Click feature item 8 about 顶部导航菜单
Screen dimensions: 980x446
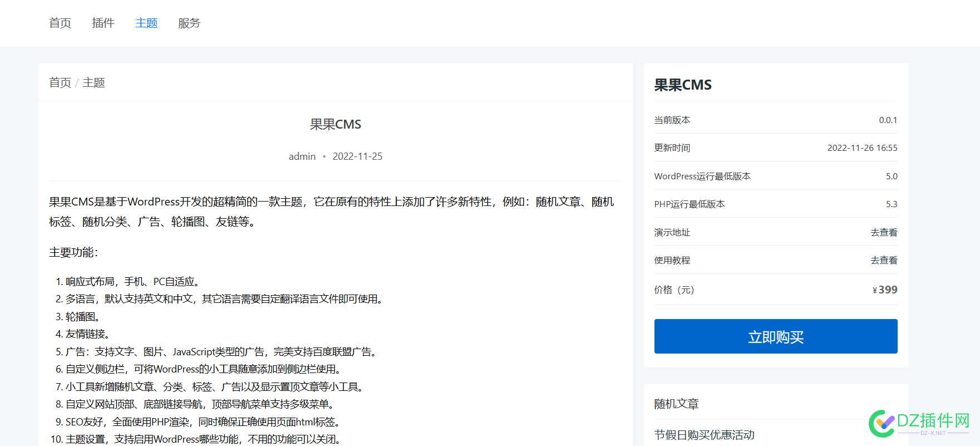point(200,404)
